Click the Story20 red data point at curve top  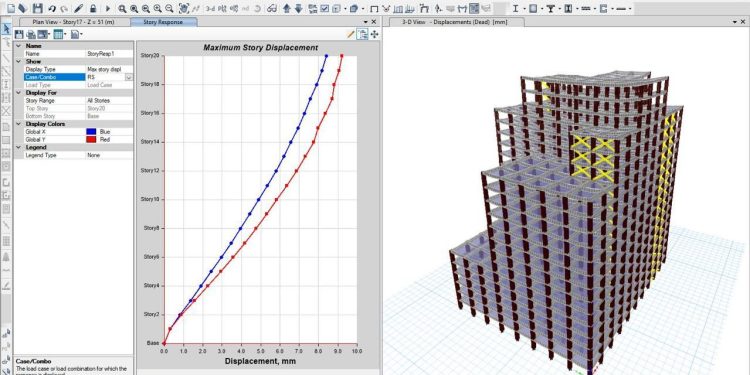pos(342,56)
